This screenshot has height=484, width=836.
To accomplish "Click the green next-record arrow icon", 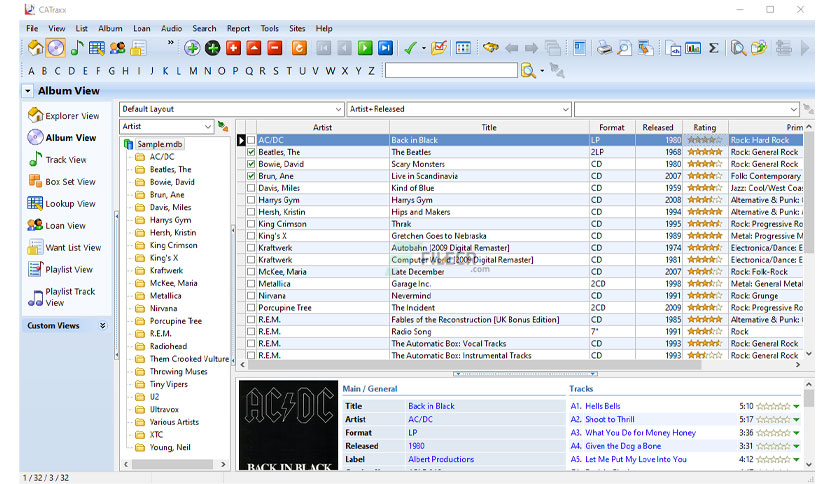I will (365, 47).
